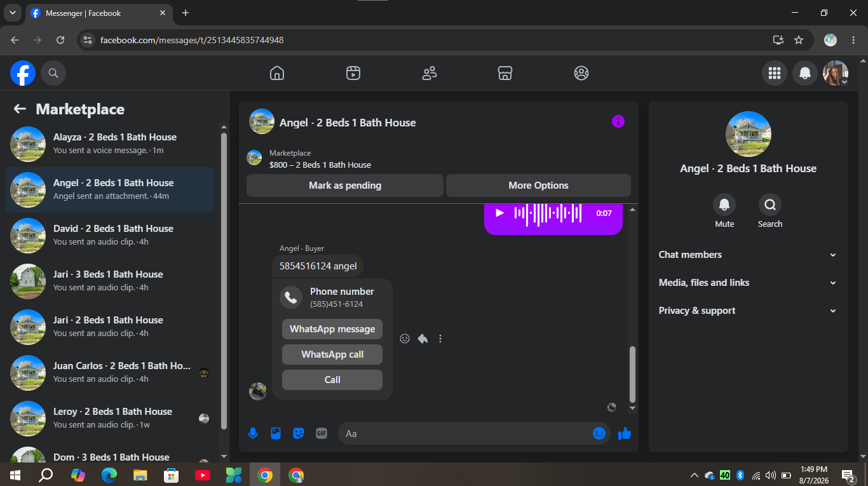
Task: Open the notifications bell in header
Action: pos(805,73)
